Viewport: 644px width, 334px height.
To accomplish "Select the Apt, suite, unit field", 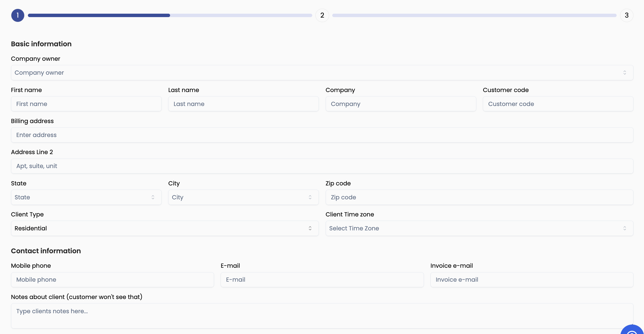I will (322, 166).
